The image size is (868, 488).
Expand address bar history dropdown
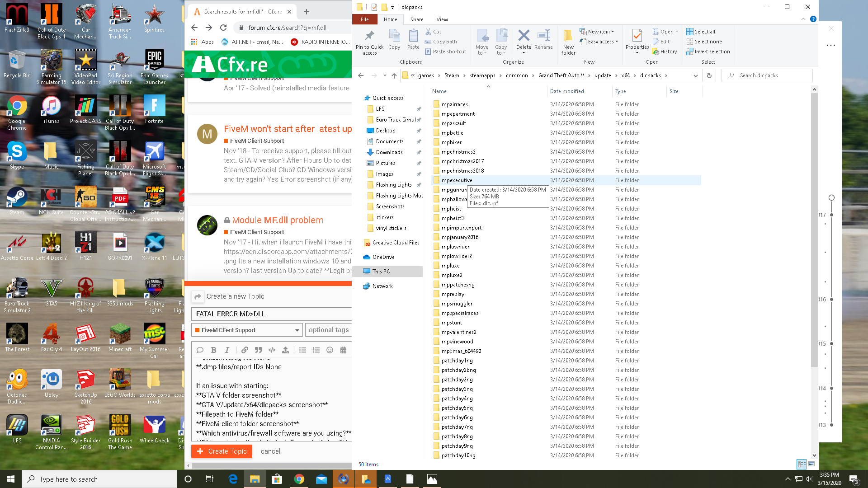click(x=695, y=75)
